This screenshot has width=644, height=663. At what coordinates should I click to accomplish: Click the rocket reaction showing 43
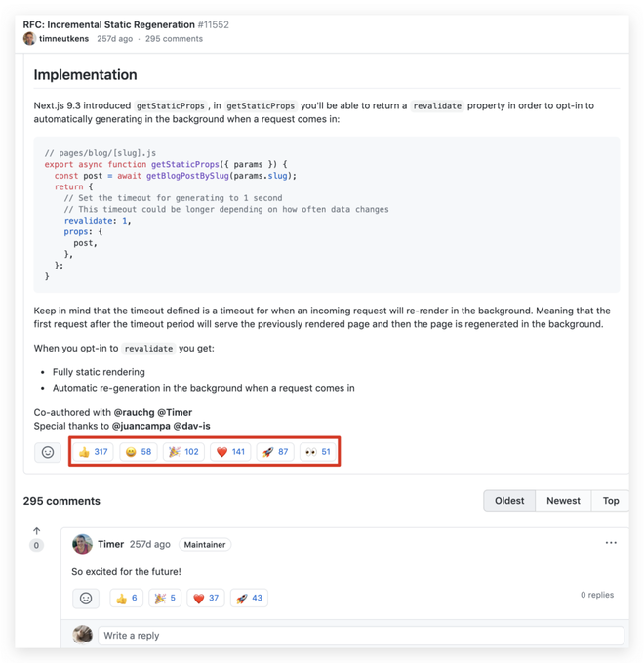[249, 598]
